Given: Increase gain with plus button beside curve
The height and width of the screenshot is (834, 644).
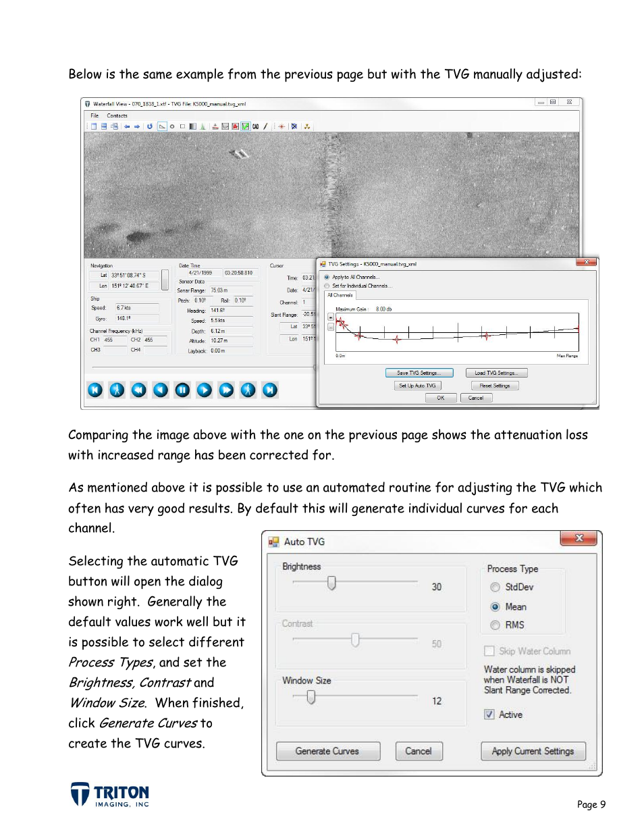Looking at the screenshot, I should pos(331,317).
